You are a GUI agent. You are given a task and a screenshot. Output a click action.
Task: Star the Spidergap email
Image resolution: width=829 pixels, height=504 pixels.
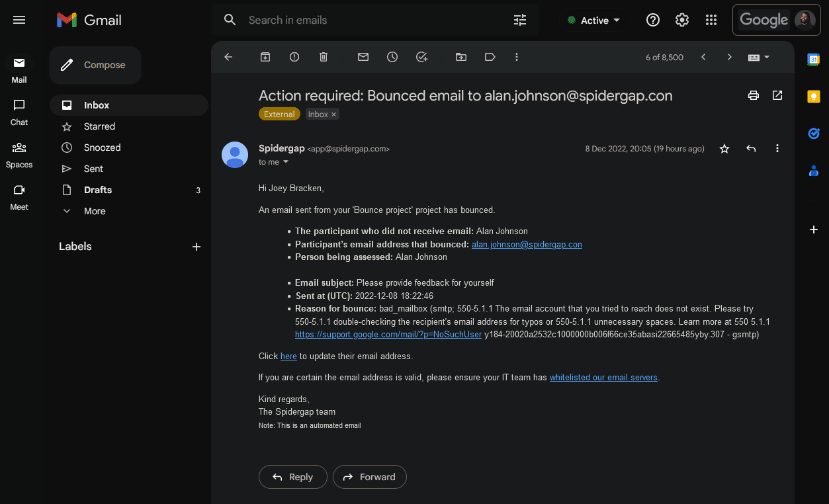coord(724,148)
